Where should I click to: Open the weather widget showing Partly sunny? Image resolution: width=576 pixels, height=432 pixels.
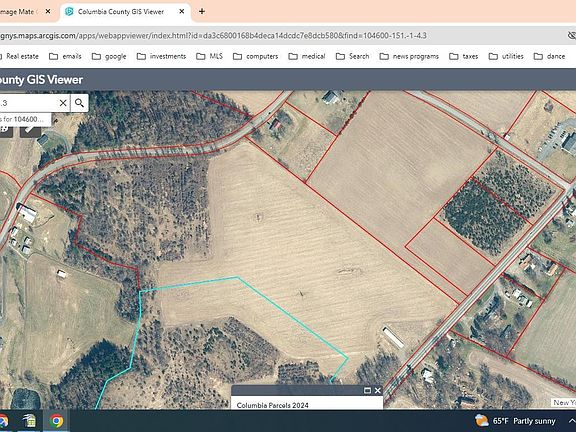point(515,421)
